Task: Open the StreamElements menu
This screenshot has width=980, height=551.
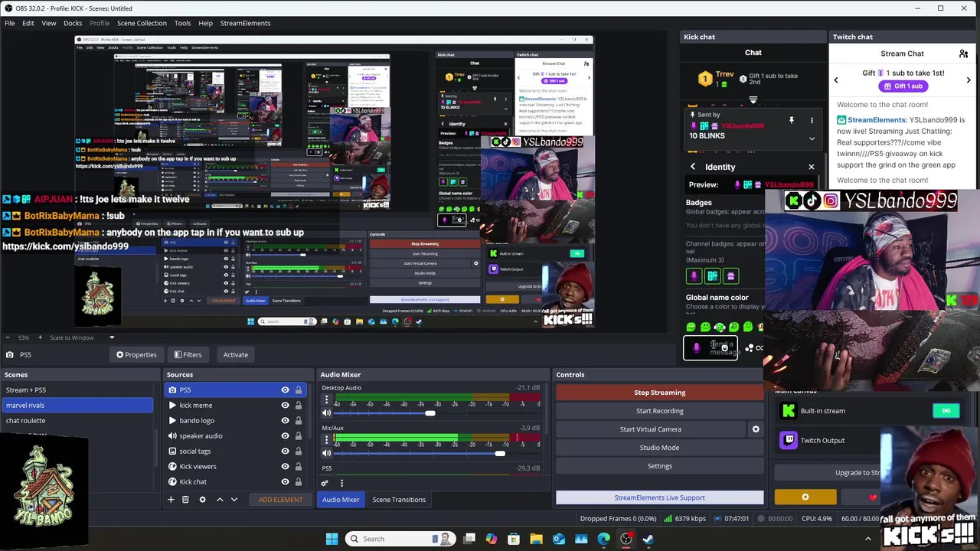Action: pyautogui.click(x=245, y=23)
